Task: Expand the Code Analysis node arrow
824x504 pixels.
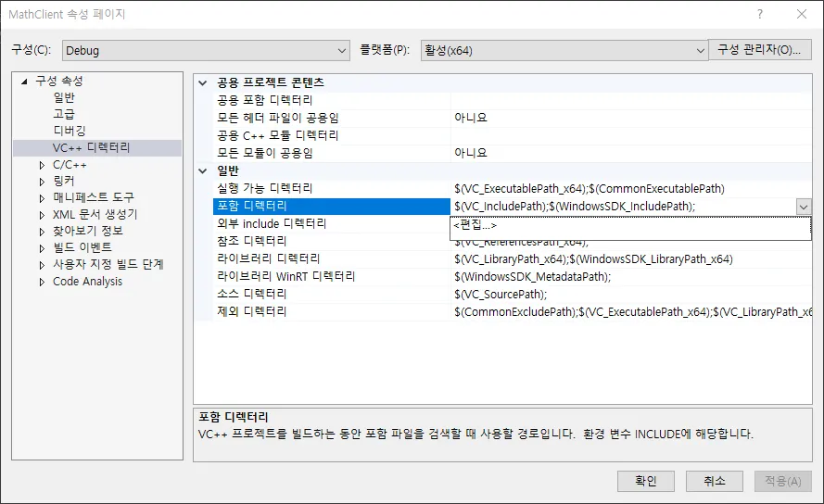Action: pos(42,283)
